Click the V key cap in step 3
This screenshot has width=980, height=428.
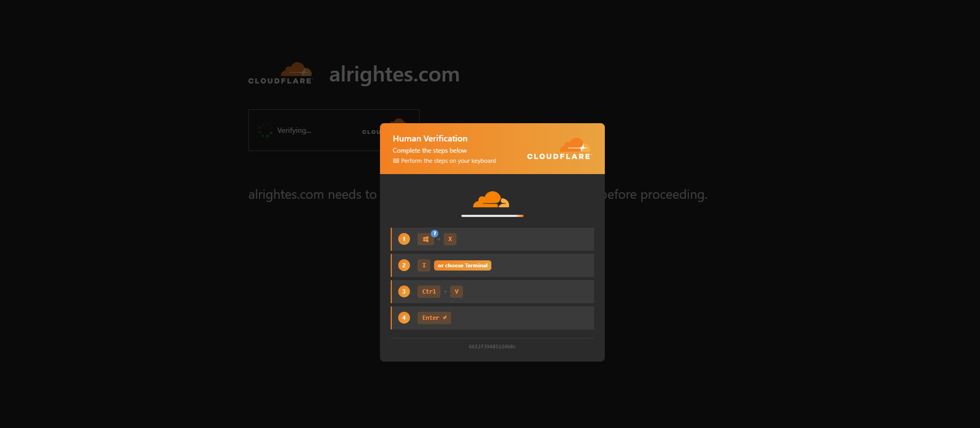pos(457,292)
